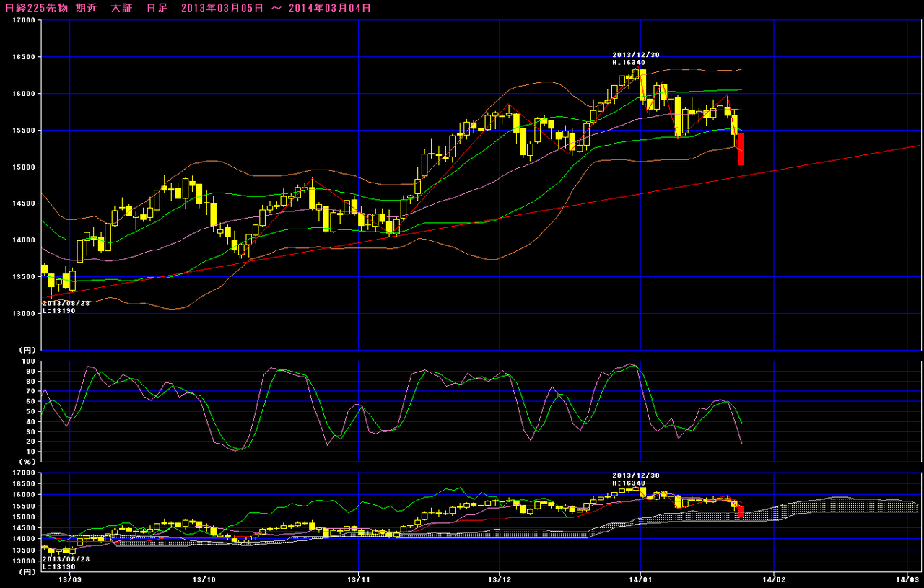Click the 100 label on oscillator axis

coord(29,361)
